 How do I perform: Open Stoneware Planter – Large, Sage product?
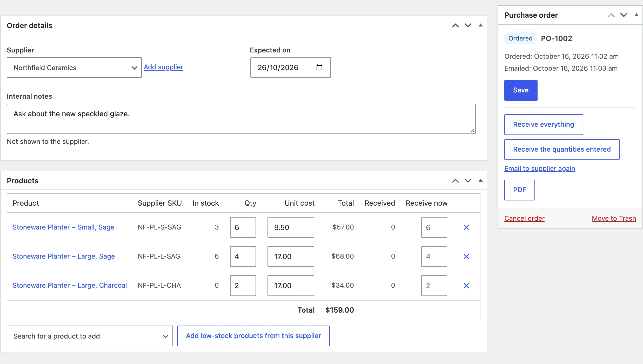click(64, 256)
